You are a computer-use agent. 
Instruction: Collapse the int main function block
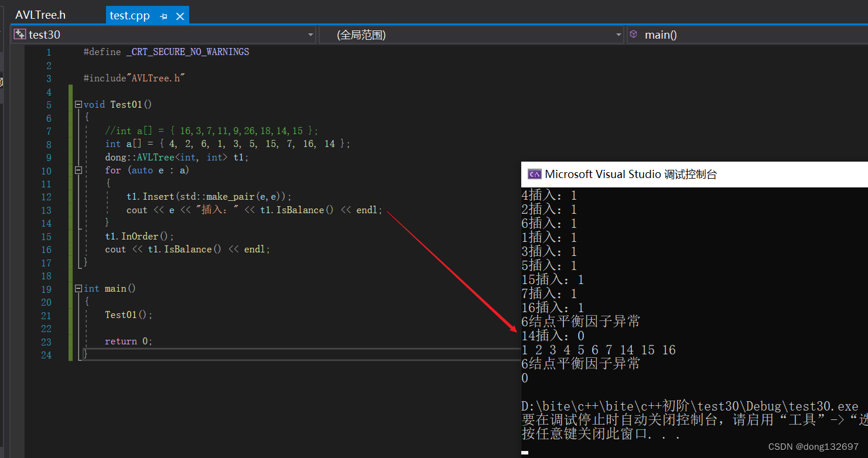click(78, 289)
